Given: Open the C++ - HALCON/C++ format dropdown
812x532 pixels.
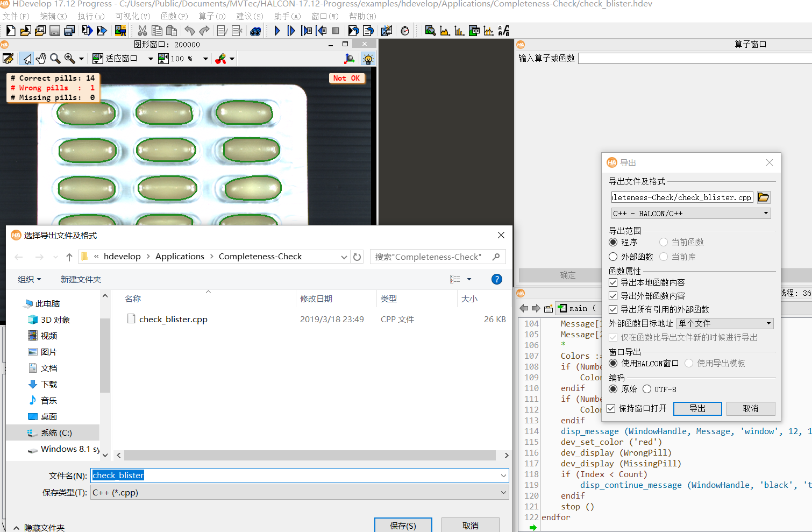Looking at the screenshot, I should [x=691, y=214].
